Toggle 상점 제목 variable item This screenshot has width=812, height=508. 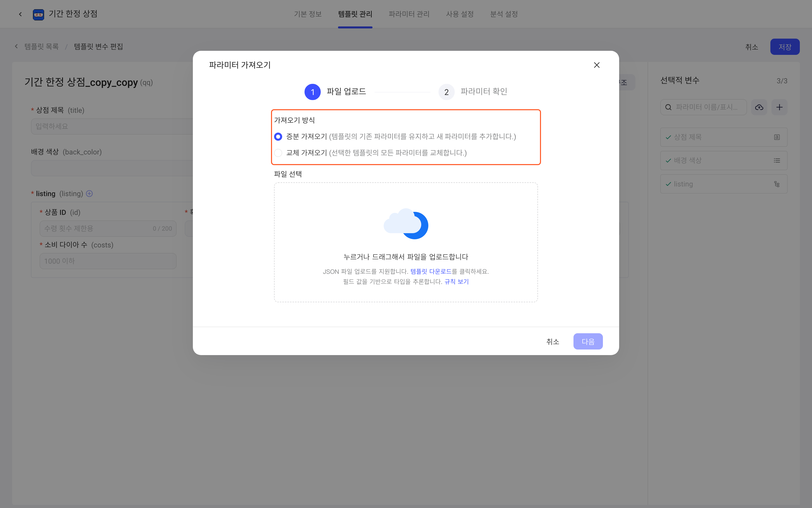point(723,137)
